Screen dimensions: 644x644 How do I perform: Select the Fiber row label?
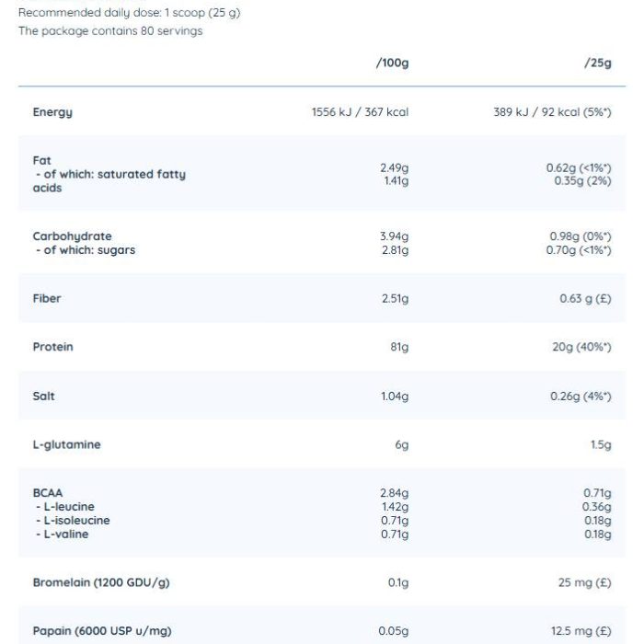pyautogui.click(x=47, y=299)
